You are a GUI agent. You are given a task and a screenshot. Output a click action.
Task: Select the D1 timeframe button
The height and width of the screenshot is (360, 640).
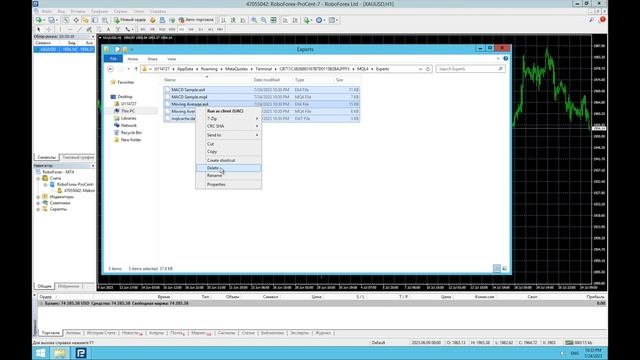pyautogui.click(x=201, y=29)
